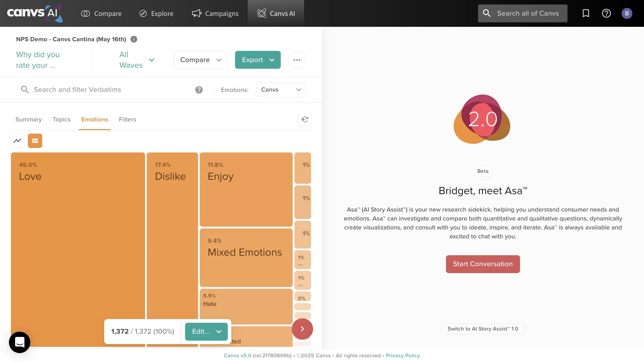
Task: Click the search help question mark icon
Action: 199,90
